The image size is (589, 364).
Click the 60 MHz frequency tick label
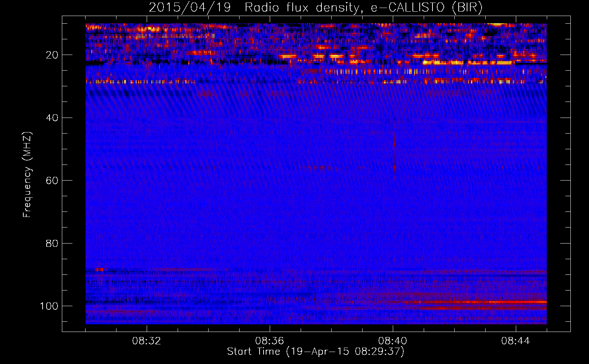click(x=52, y=181)
